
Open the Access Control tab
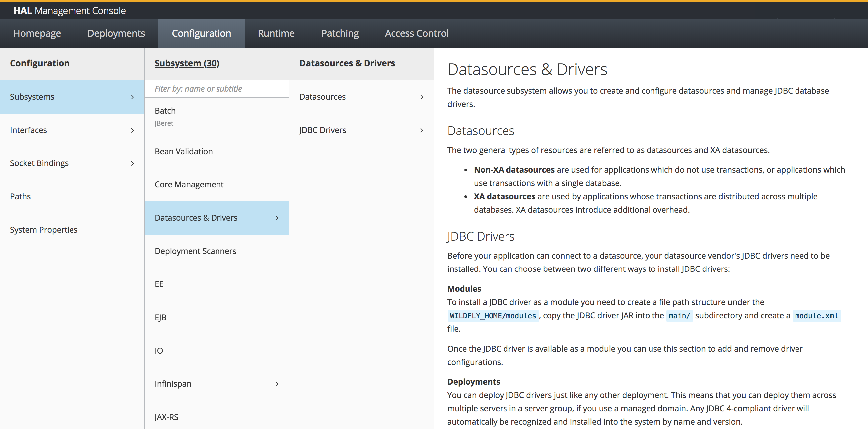click(416, 33)
